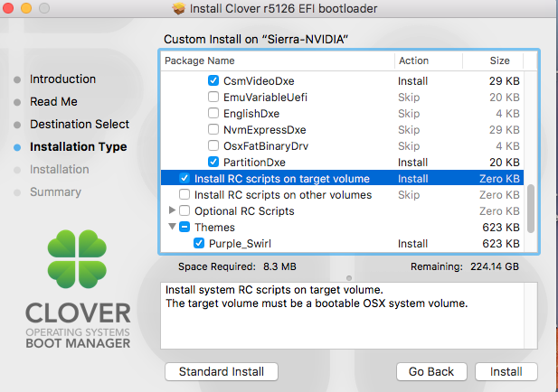Click the description text box
The height and width of the screenshot is (392, 558).
349,315
